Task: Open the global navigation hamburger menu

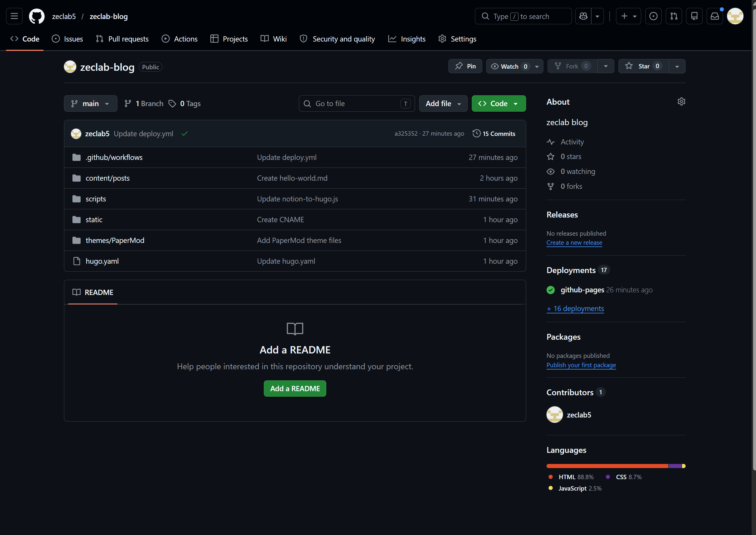Action: pyautogui.click(x=14, y=16)
